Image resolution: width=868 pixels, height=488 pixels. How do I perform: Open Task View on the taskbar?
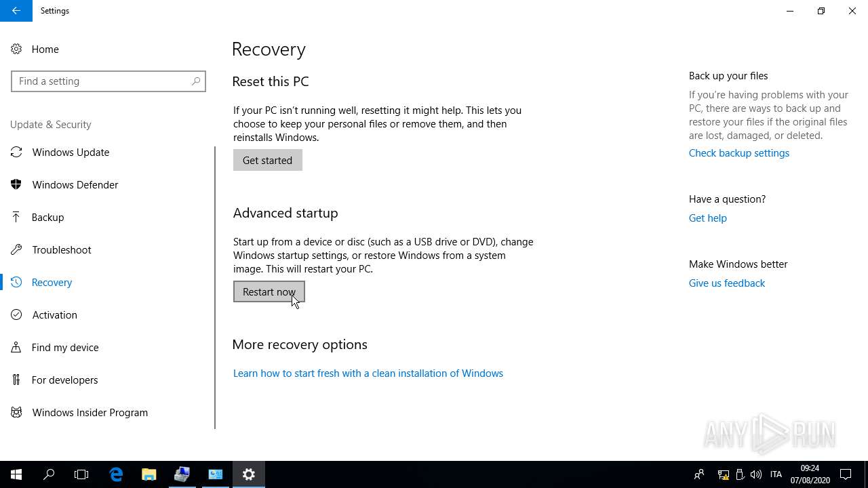coord(81,474)
